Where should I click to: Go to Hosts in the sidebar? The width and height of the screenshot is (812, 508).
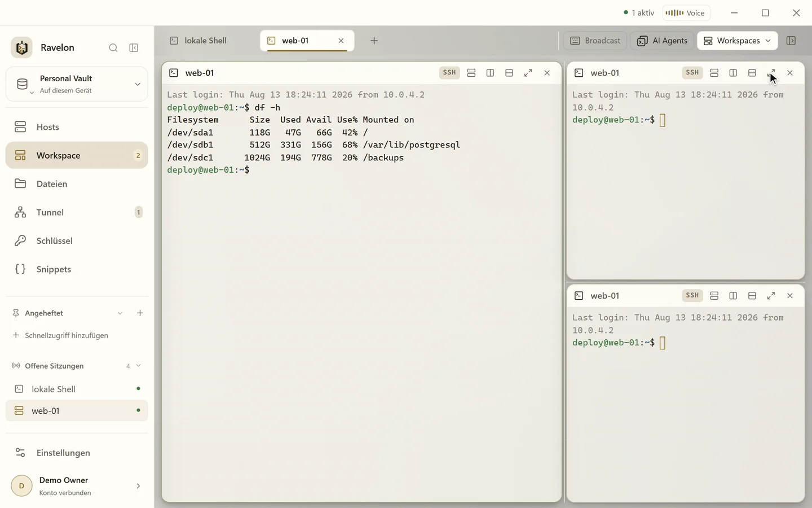pyautogui.click(x=77, y=127)
